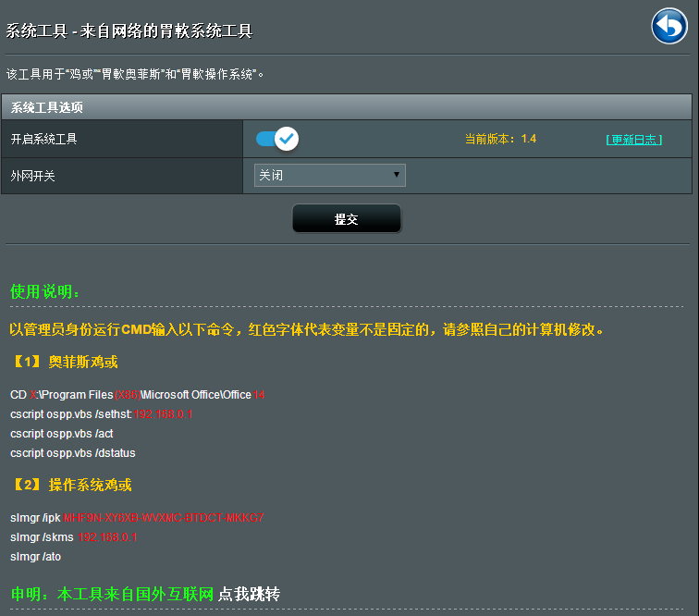Click the cscript ospp.vbs /dstatus command
699x616 pixels.
tap(72, 453)
